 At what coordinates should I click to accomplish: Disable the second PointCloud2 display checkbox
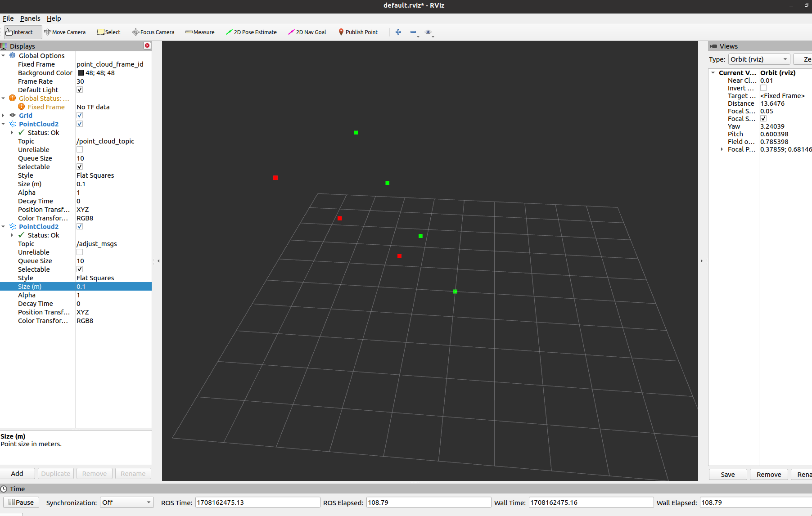point(80,226)
